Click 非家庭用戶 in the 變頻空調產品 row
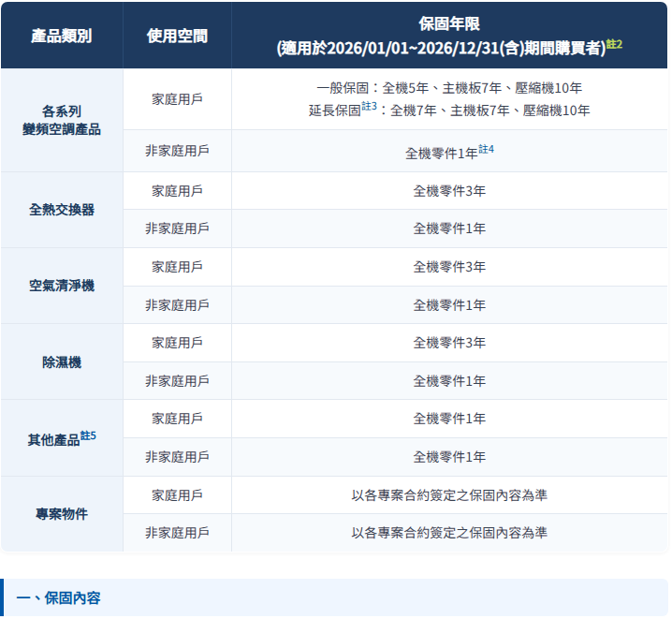This screenshot has height=619, width=672. 177,151
